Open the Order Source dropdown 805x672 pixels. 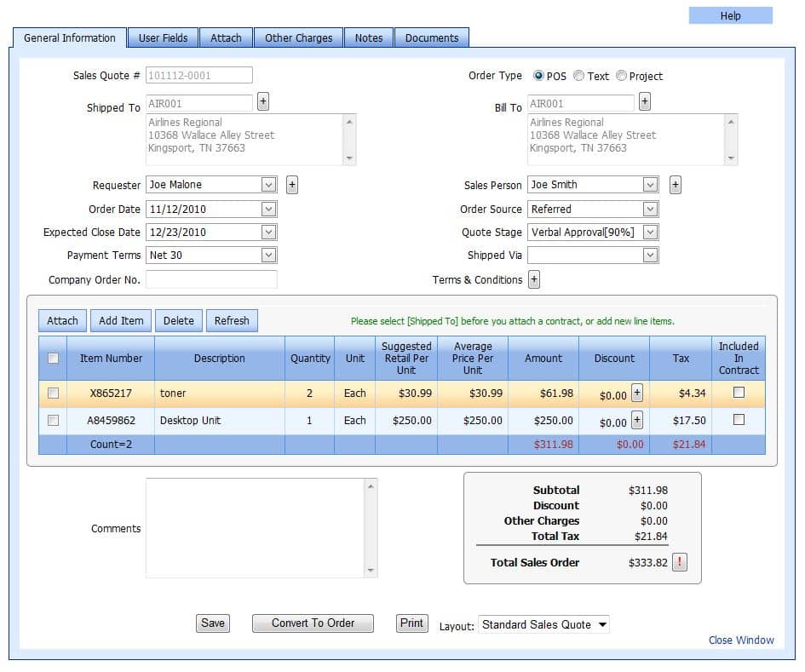(650, 209)
